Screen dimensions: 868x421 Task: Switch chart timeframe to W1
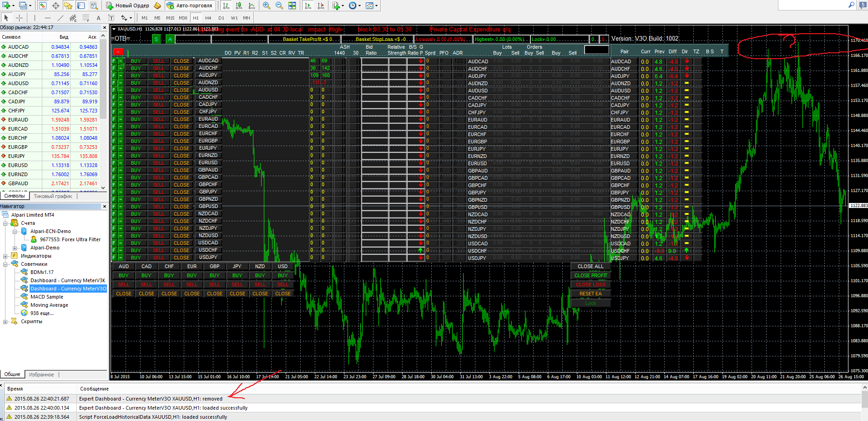pos(234,18)
